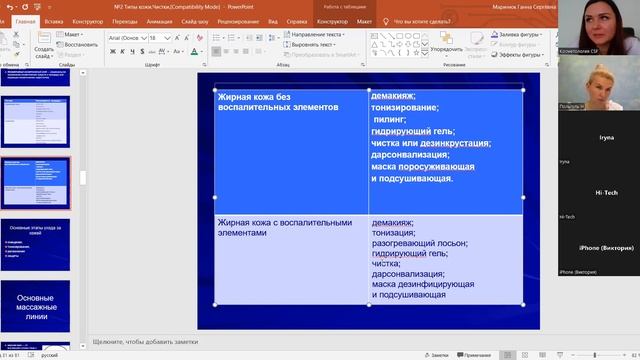Image resolution: width=640 pixels, height=360 pixels.
Task: Apply font color A
Action: click(x=194, y=51)
